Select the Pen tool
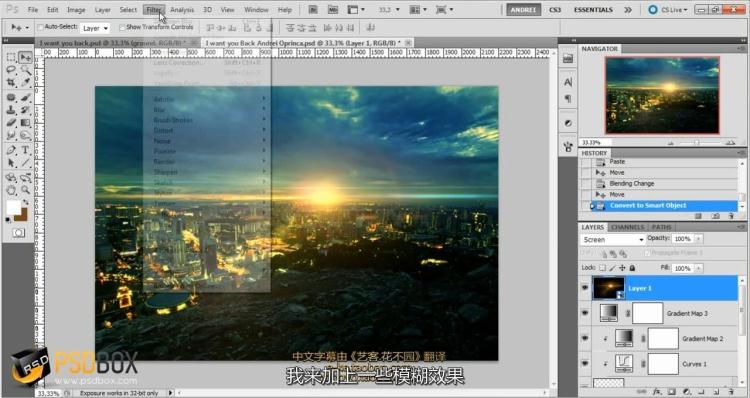Viewport: 750px width, 398px height. pyautogui.click(x=11, y=150)
